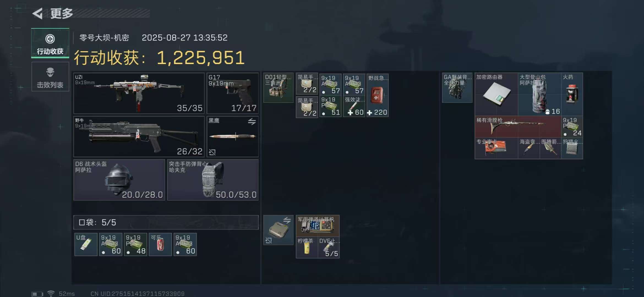
Task: Switch to the 击败列表 tab
Action: pos(50,77)
